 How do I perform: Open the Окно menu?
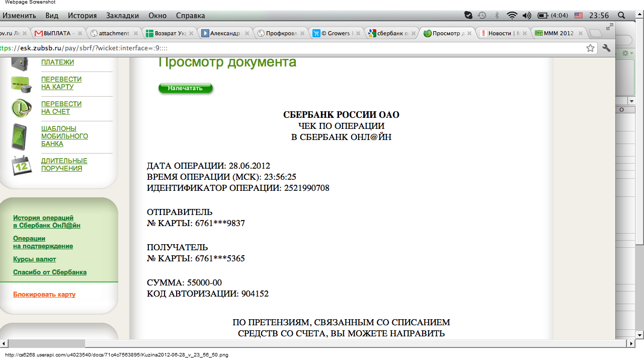tap(158, 16)
